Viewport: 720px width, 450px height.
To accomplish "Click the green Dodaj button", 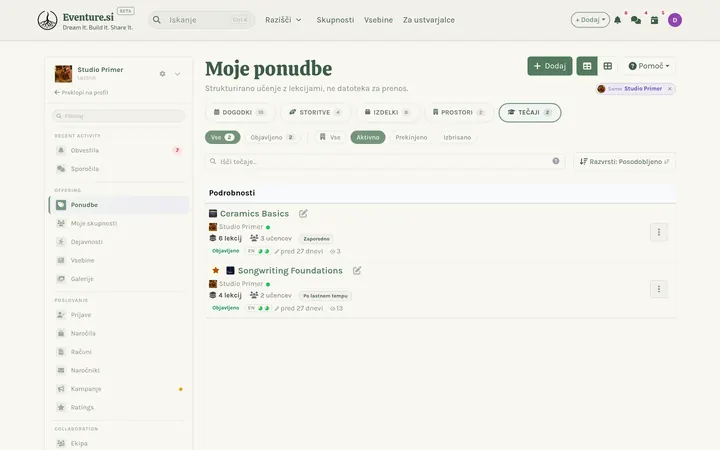I will 550,66.
